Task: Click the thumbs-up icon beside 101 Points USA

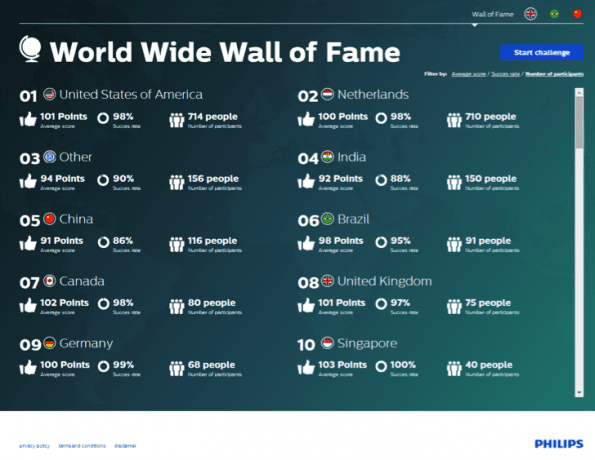Action: pos(28,119)
